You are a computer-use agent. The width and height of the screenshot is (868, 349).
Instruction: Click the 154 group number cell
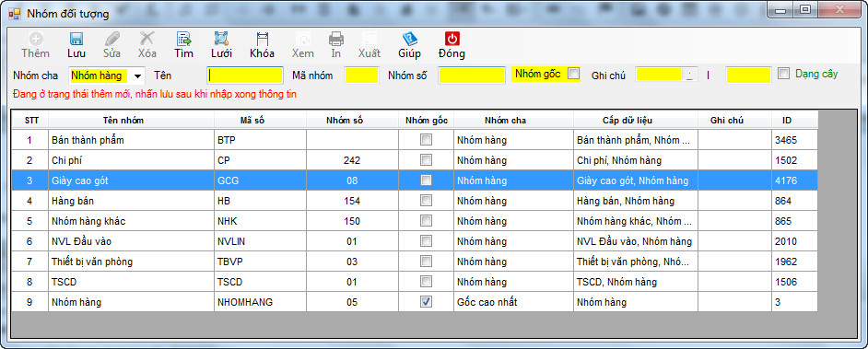[352, 201]
